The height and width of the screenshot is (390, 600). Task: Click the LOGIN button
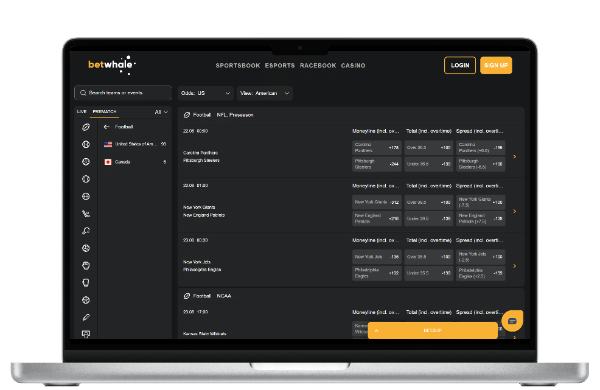(x=460, y=65)
